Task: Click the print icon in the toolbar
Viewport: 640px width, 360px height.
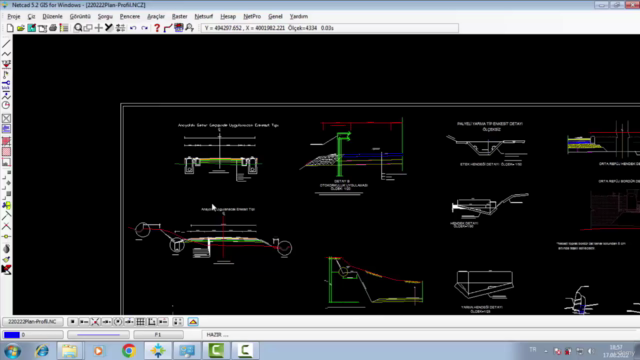Action: pyautogui.click(x=53, y=28)
